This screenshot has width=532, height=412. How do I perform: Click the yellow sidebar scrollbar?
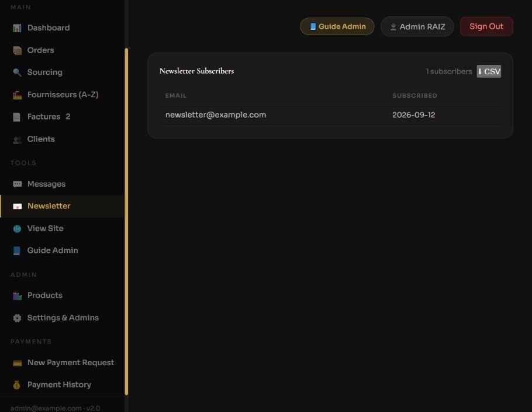tap(126, 221)
